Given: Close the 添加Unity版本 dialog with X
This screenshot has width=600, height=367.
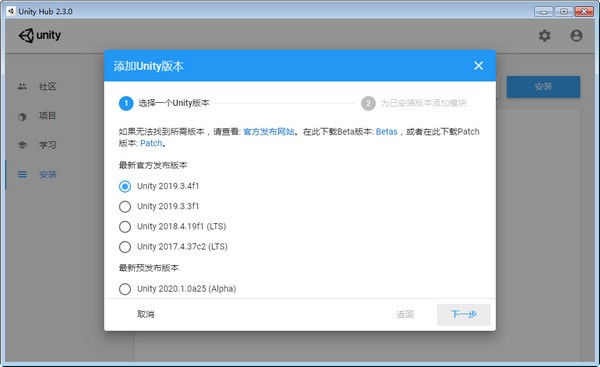Looking at the screenshot, I should click(478, 65).
